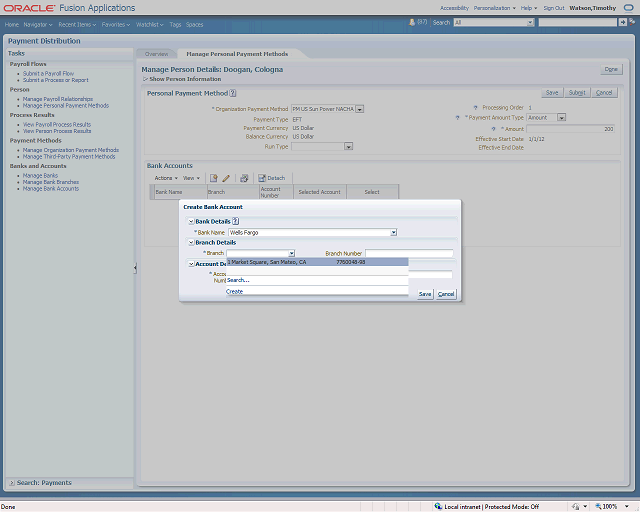Image resolution: width=640 pixels, height=512 pixels.
Task: Open help icon next to Personal Payment Method
Action: point(233,93)
